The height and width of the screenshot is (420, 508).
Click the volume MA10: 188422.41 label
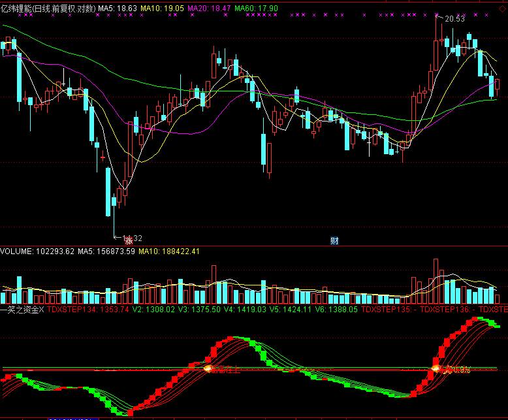(x=169, y=251)
